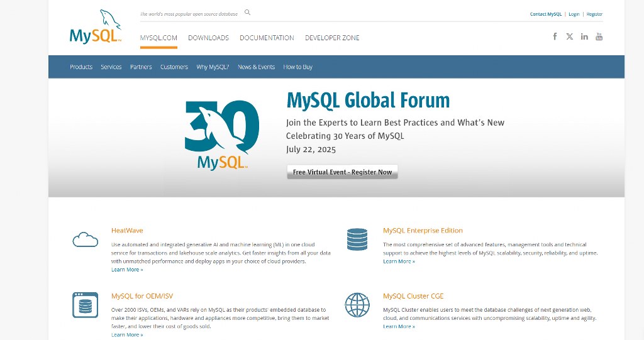The height and width of the screenshot is (340, 644).
Task: Open the How to Buy menu
Action: (297, 67)
